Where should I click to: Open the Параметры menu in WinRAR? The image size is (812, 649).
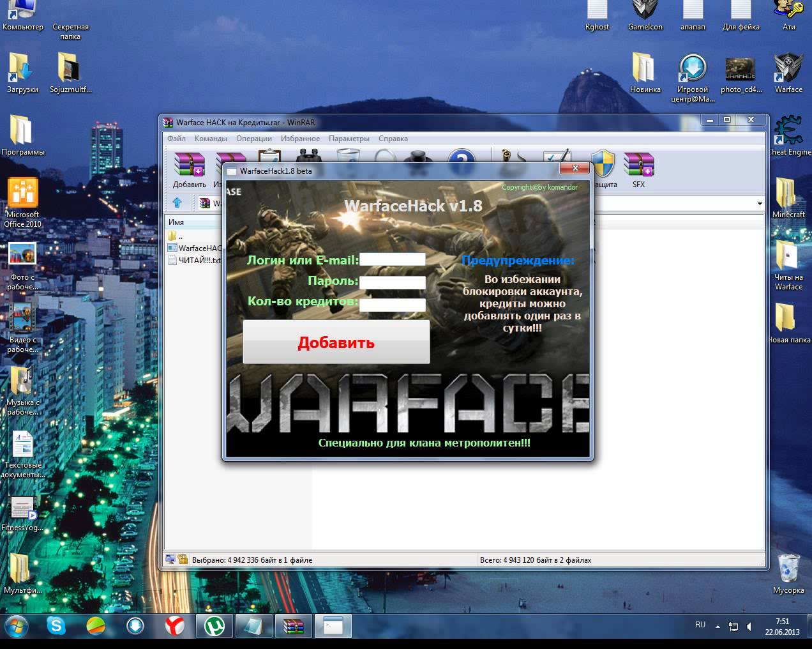(349, 139)
